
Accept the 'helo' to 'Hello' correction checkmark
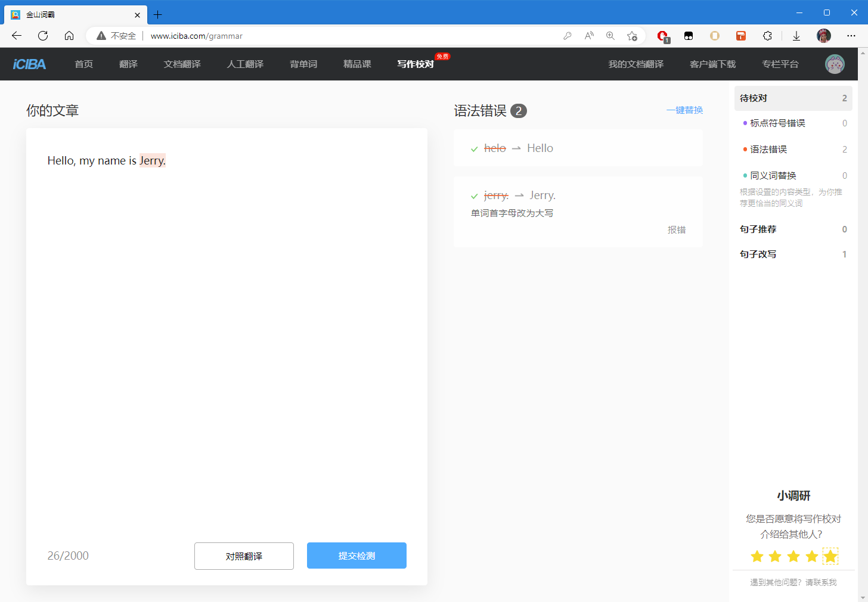pos(475,149)
